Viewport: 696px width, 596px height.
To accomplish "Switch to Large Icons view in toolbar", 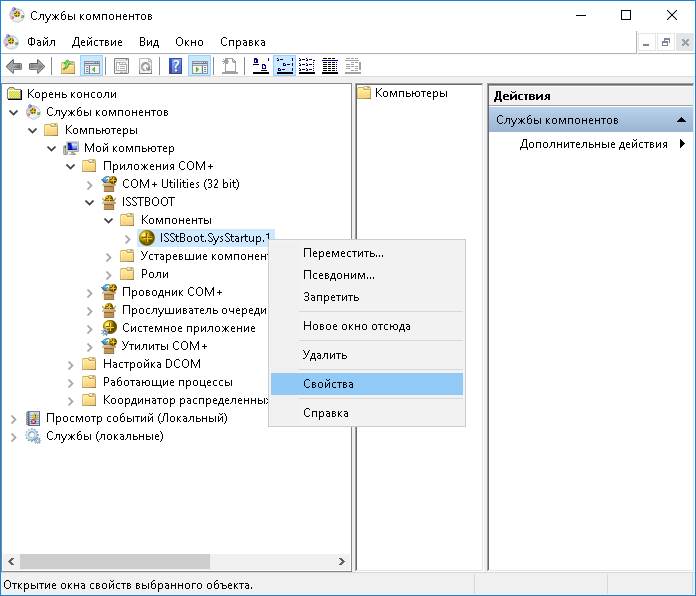I will pyautogui.click(x=261, y=67).
